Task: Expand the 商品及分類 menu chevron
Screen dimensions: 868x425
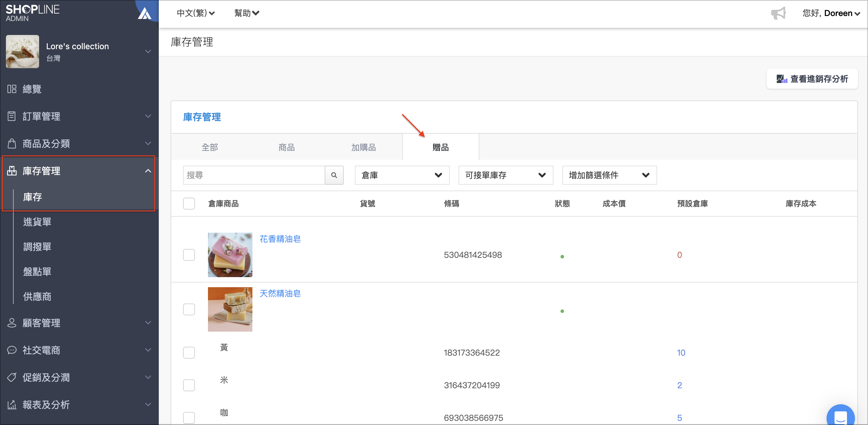Action: 148,143
